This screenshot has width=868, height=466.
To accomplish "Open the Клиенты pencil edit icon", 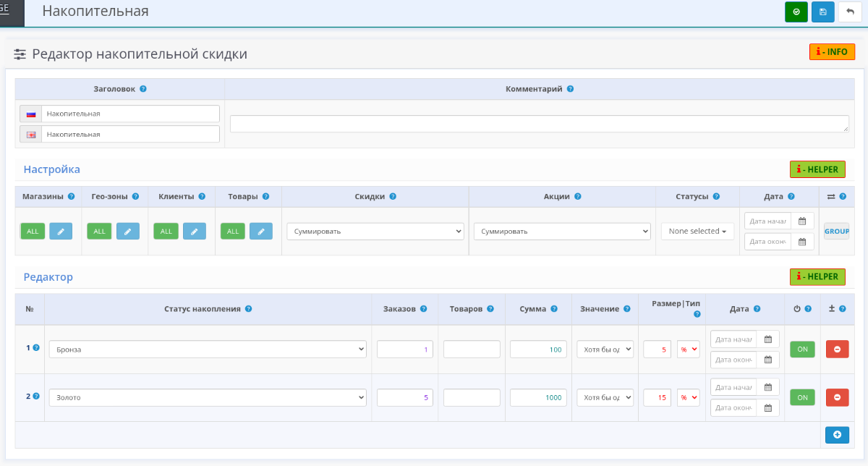I will (x=194, y=231).
